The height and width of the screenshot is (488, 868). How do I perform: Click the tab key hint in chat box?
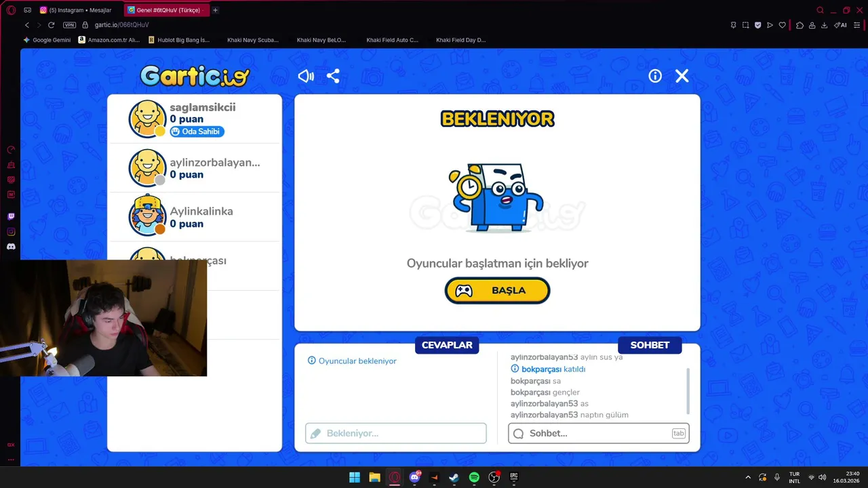(678, 433)
